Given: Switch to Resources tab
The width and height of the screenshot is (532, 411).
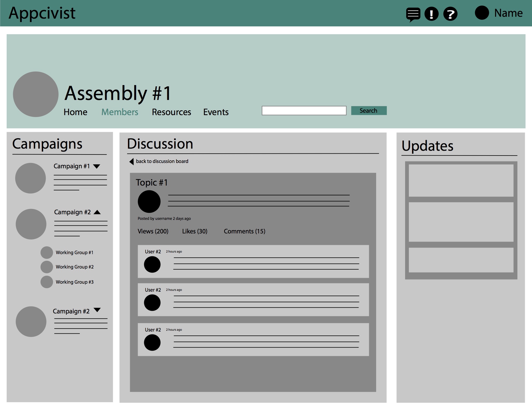Looking at the screenshot, I should coord(171,112).
